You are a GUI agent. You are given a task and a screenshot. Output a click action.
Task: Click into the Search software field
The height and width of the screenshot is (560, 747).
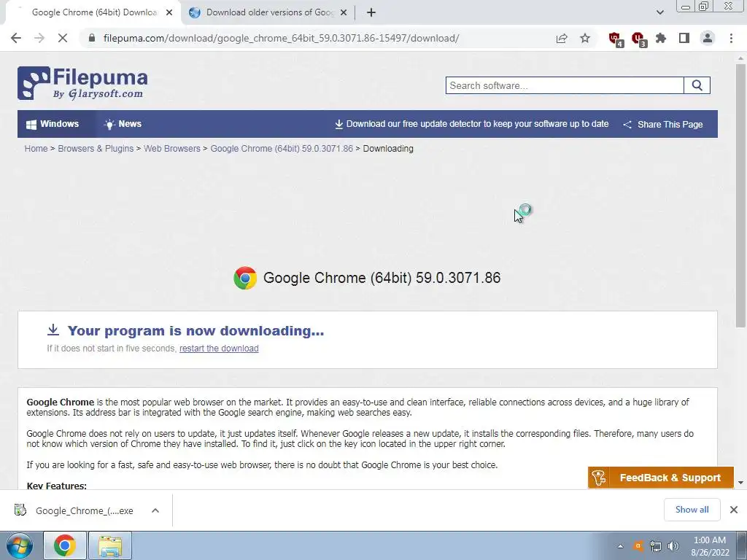[x=565, y=86]
